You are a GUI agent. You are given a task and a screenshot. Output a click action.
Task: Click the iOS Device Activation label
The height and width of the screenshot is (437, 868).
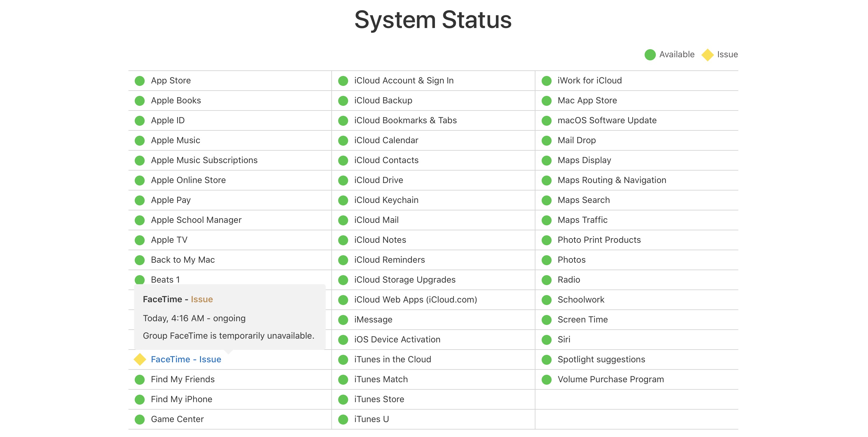397,340
